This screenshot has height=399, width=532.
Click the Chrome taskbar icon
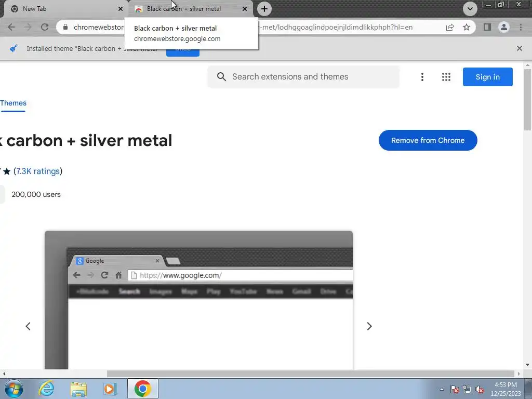pyautogui.click(x=142, y=389)
